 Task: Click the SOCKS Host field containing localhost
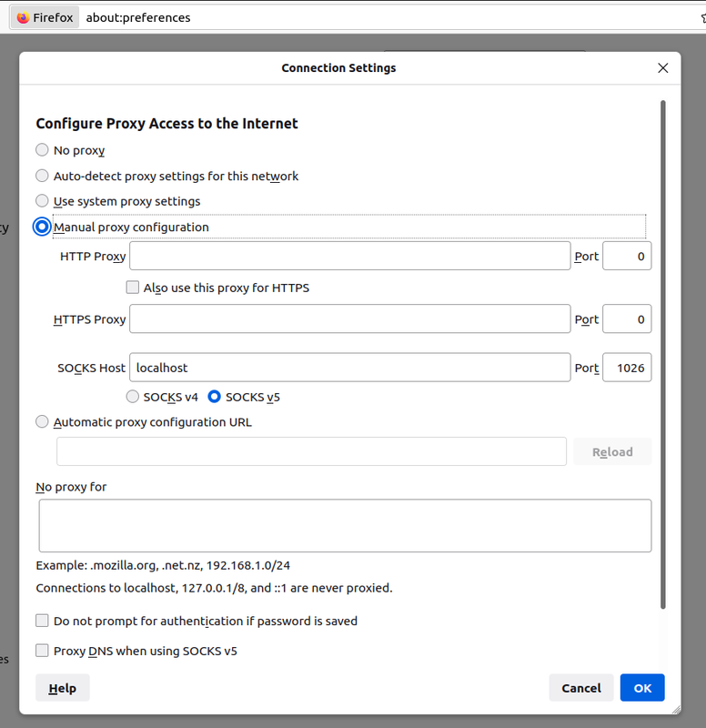(350, 368)
